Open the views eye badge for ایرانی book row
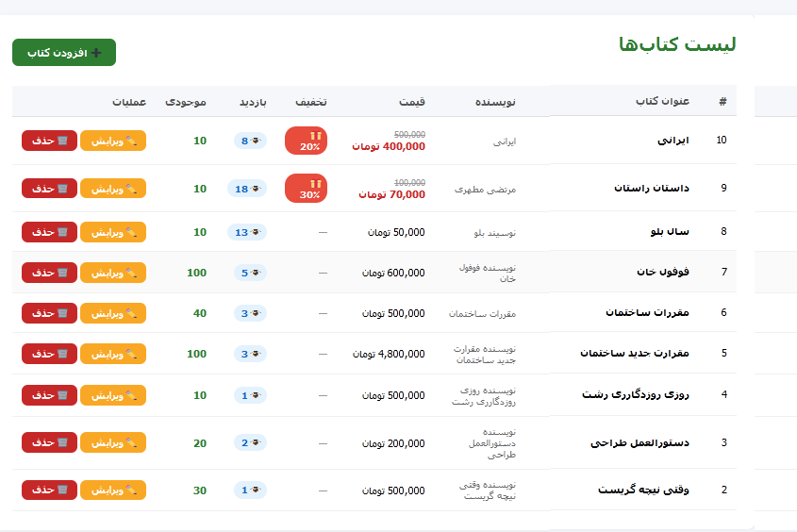This screenshot has width=797, height=532. [x=250, y=141]
